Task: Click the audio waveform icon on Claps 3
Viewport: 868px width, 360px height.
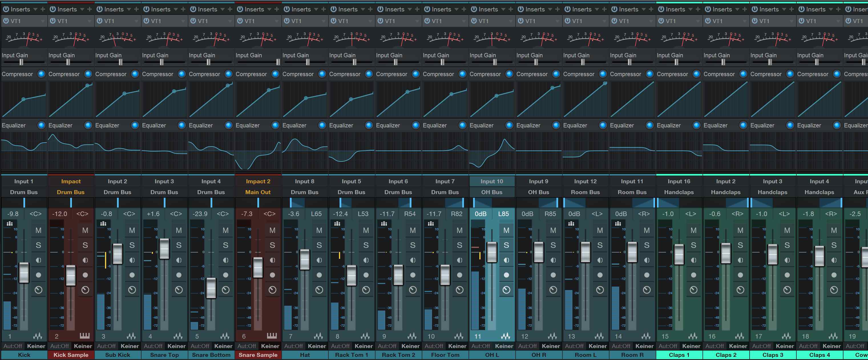Action: tap(786, 336)
